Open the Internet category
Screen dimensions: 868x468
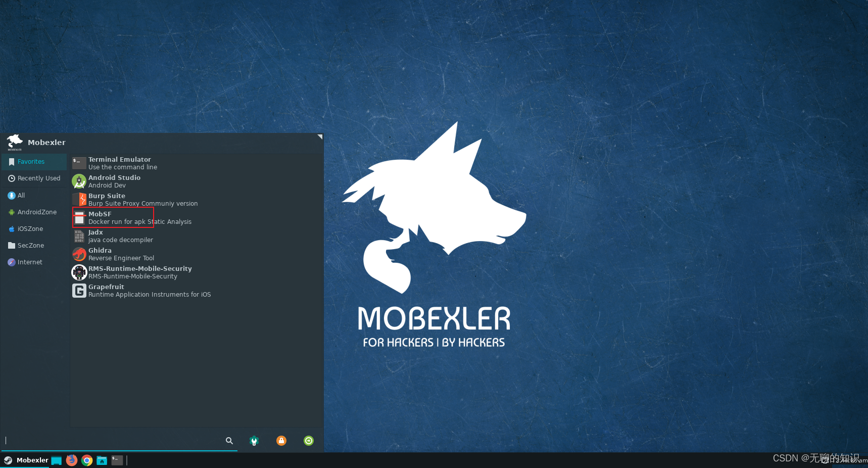point(34,262)
